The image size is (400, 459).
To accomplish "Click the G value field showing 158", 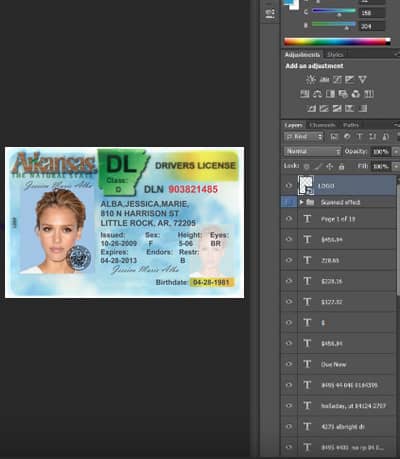I will pos(372,13).
